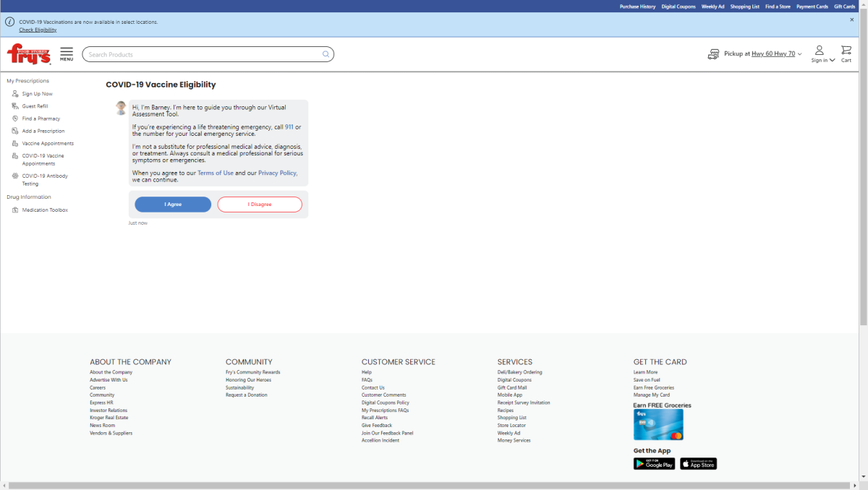Click the Fry's rewards card image
868x490 pixels.
click(658, 425)
